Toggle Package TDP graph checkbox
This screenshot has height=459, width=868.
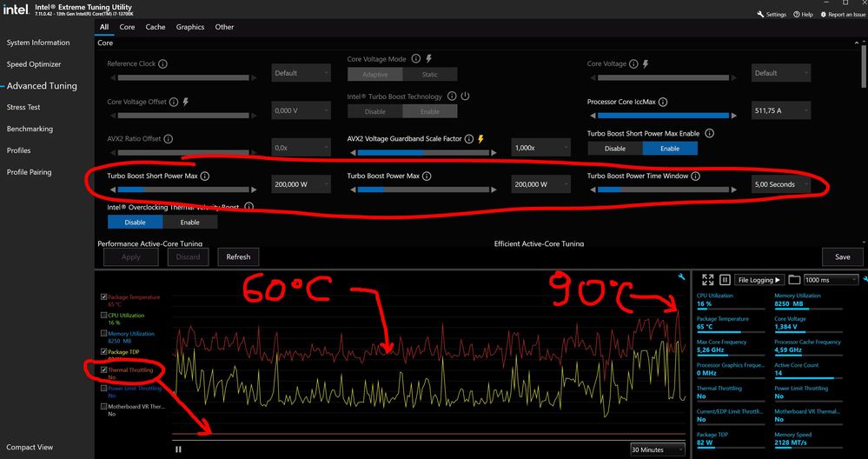point(104,351)
